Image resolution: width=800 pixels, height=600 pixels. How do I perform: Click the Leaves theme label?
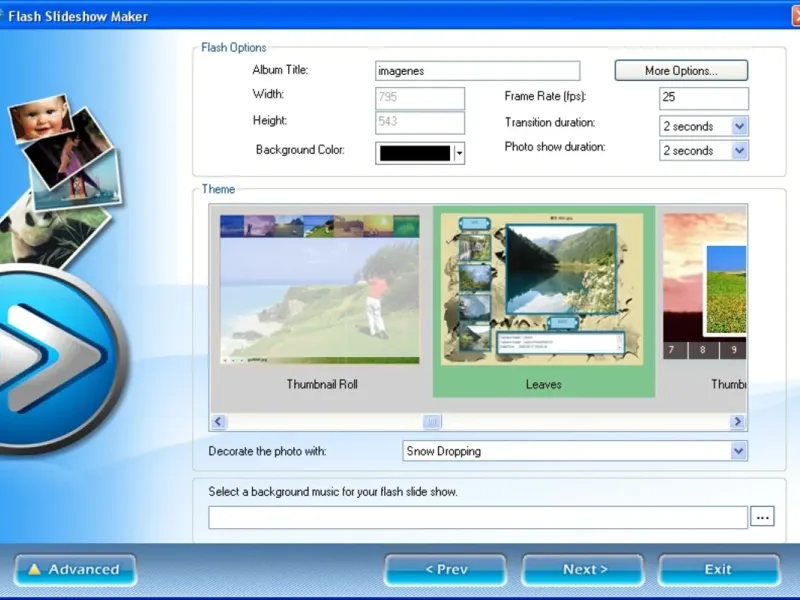pos(543,384)
